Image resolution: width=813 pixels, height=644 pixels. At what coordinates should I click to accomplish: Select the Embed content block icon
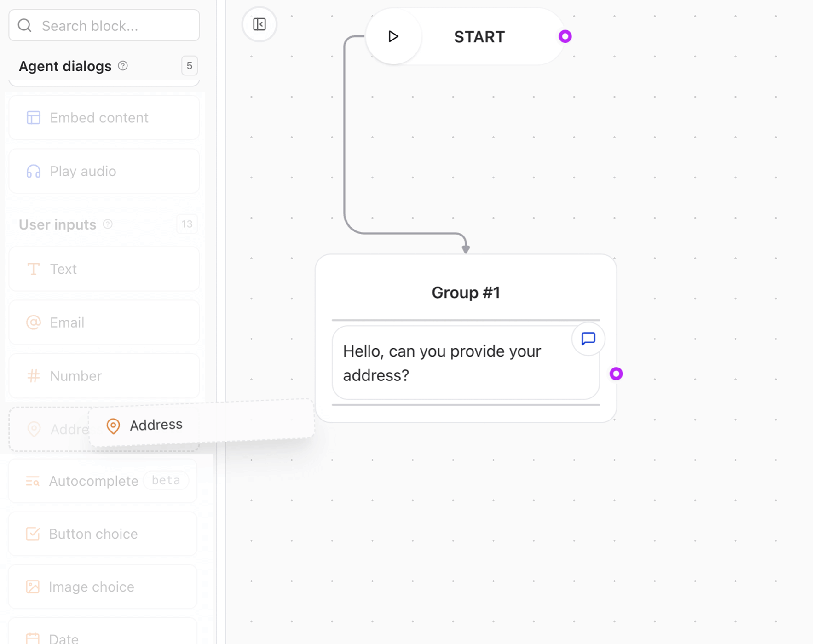33,118
